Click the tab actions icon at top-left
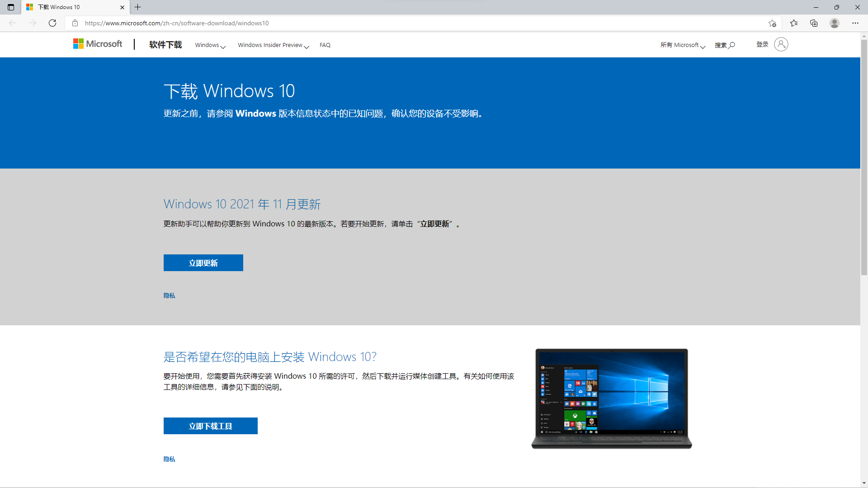The height and width of the screenshot is (488, 868). (11, 7)
